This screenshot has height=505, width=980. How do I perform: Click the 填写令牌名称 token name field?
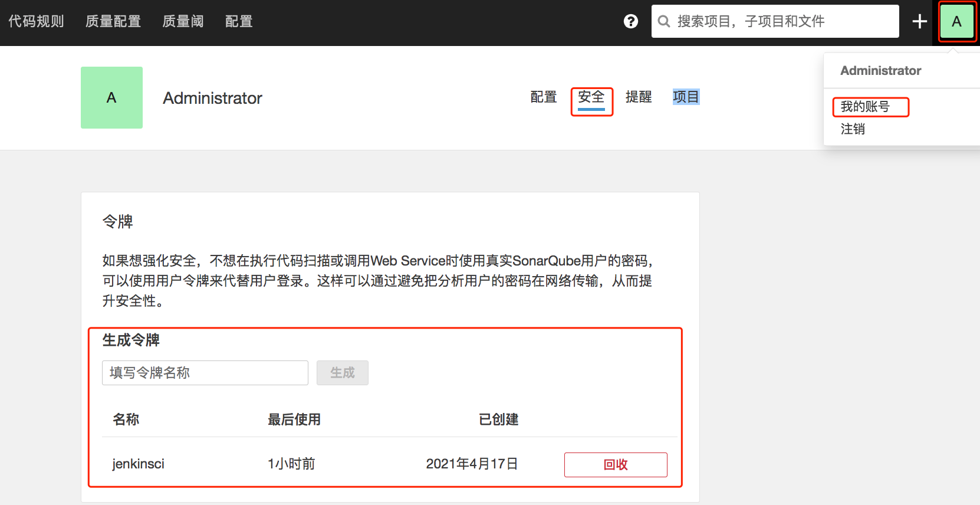(205, 373)
